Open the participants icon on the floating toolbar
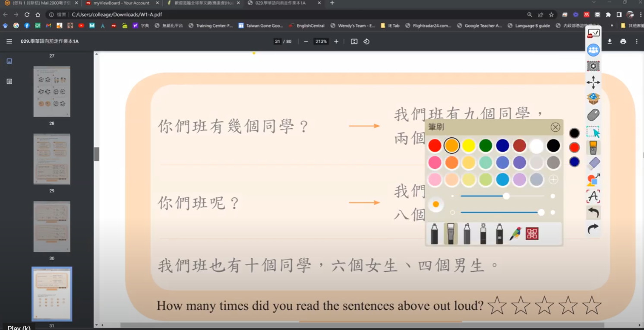644x330 pixels. coord(593,50)
